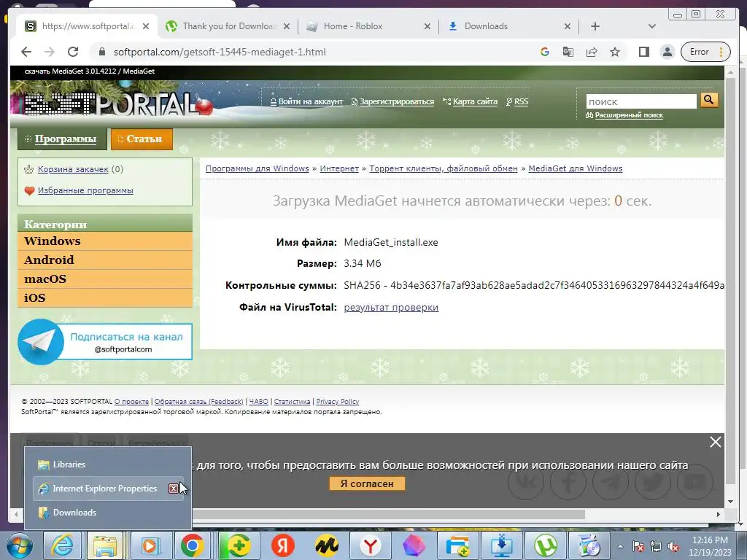Click Войти на аккаунт link
The width and height of the screenshot is (747, 560).
point(310,101)
